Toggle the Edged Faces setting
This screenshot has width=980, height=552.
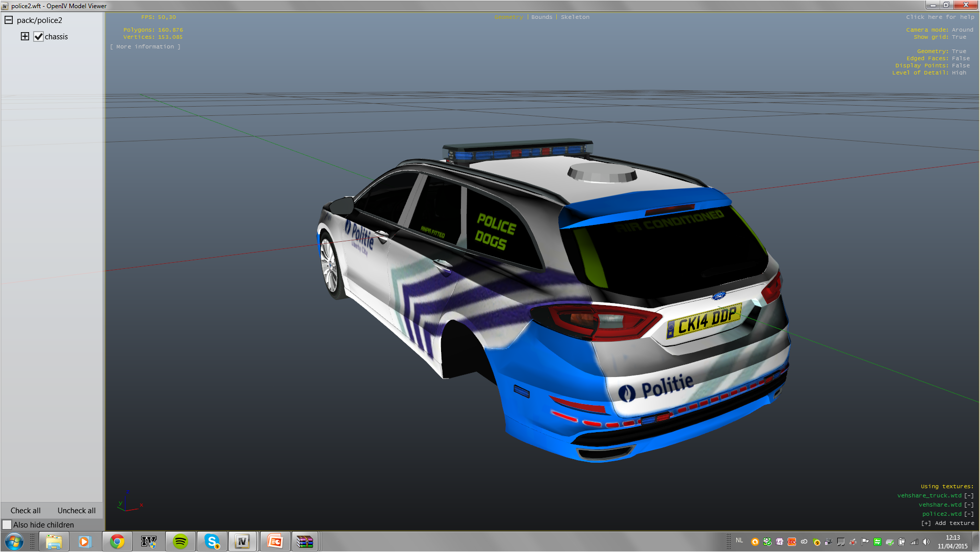coord(938,58)
